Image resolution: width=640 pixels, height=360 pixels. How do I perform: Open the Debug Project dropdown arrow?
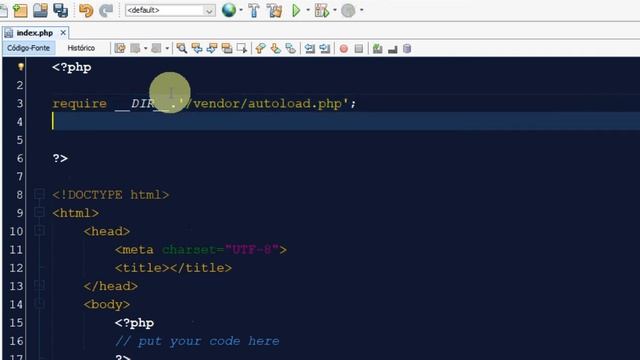[x=335, y=10]
